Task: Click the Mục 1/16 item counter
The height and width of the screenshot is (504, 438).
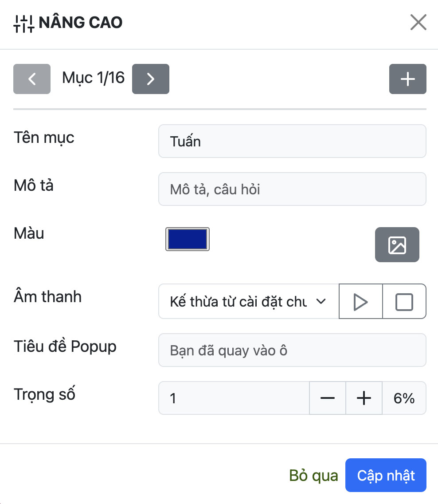Action: (93, 79)
